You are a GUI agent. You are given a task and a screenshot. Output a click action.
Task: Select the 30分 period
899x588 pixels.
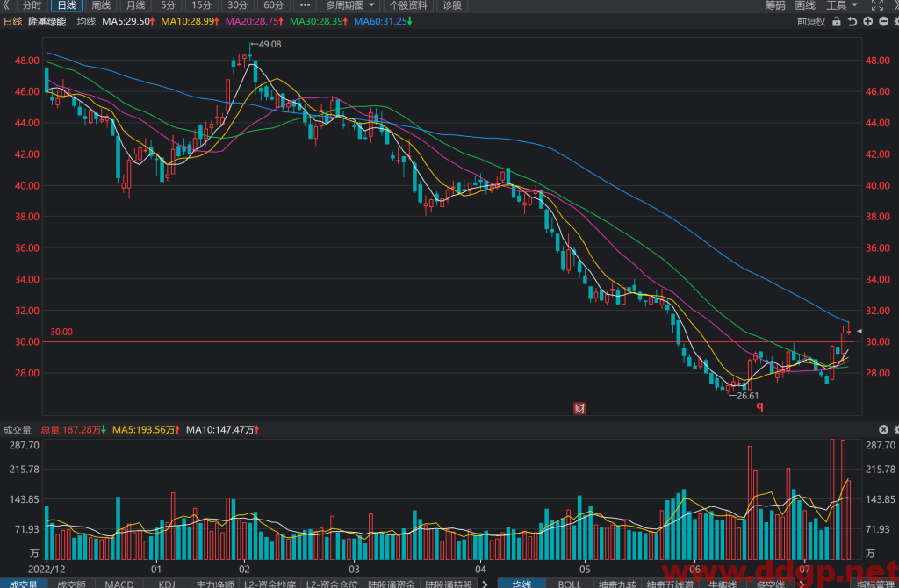[x=237, y=5]
